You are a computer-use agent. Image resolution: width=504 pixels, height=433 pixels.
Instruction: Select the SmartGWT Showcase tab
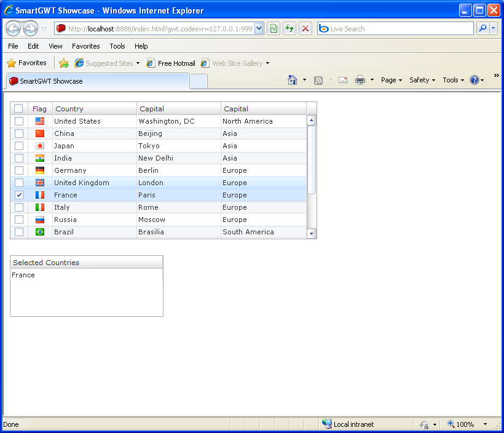pyautogui.click(x=98, y=81)
